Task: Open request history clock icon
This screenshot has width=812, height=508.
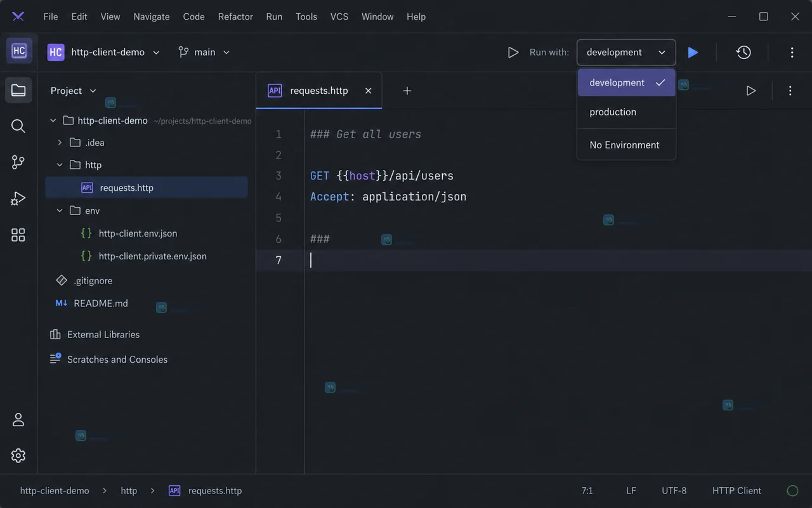Action: coord(743,52)
